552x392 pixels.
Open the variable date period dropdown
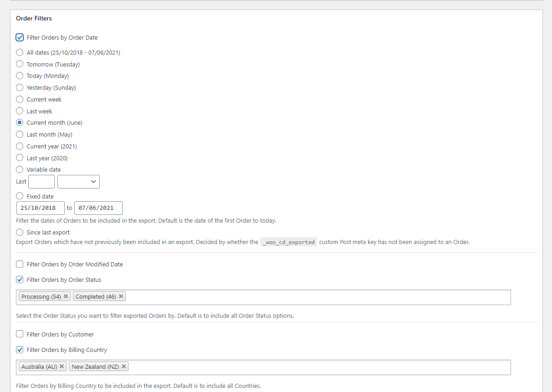[78, 182]
